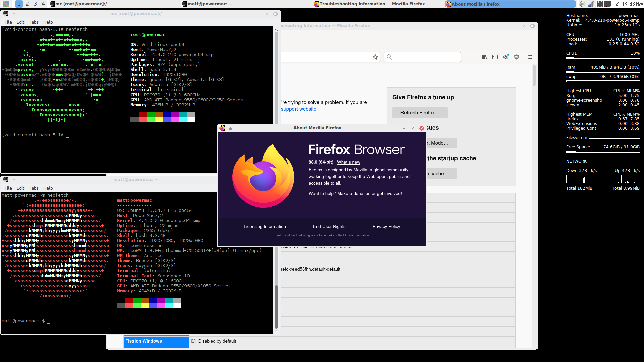Open the Privacy Policy link
This screenshot has width=644, height=362.
pyautogui.click(x=386, y=227)
